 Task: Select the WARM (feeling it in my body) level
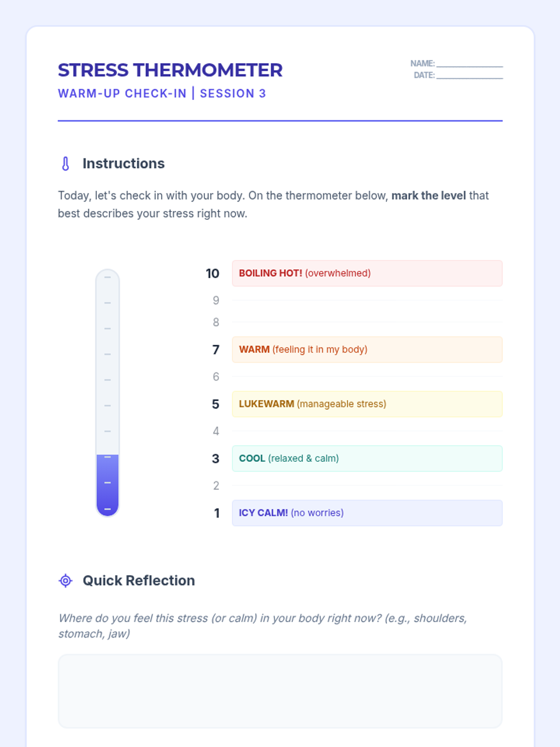(367, 349)
